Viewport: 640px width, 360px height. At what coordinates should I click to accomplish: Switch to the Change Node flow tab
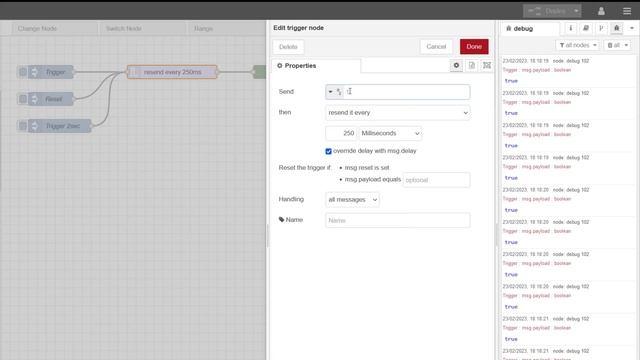coord(55,29)
